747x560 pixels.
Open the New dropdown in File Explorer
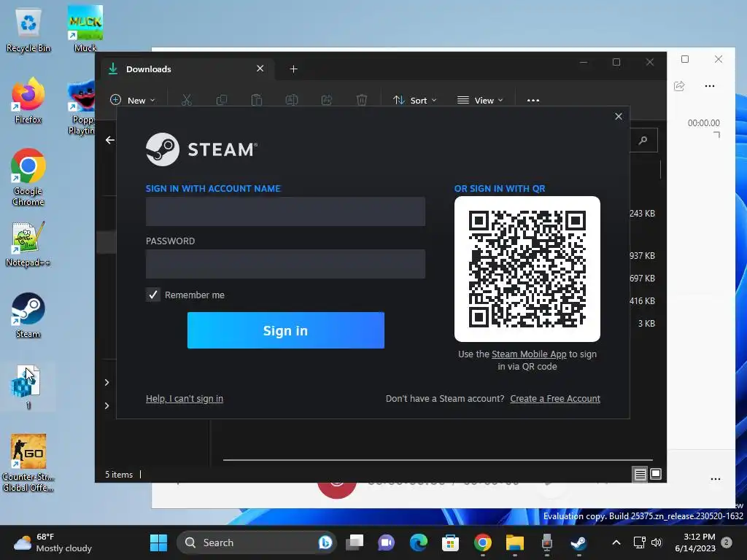tap(133, 100)
